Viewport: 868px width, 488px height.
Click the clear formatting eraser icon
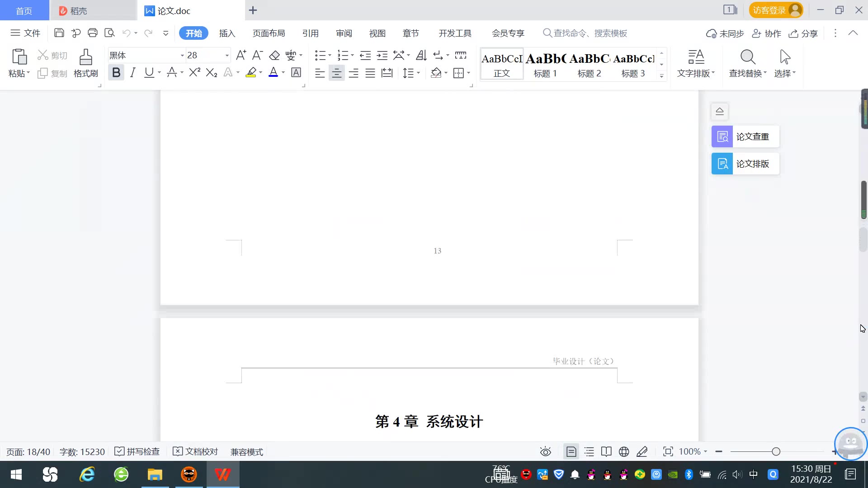click(274, 56)
